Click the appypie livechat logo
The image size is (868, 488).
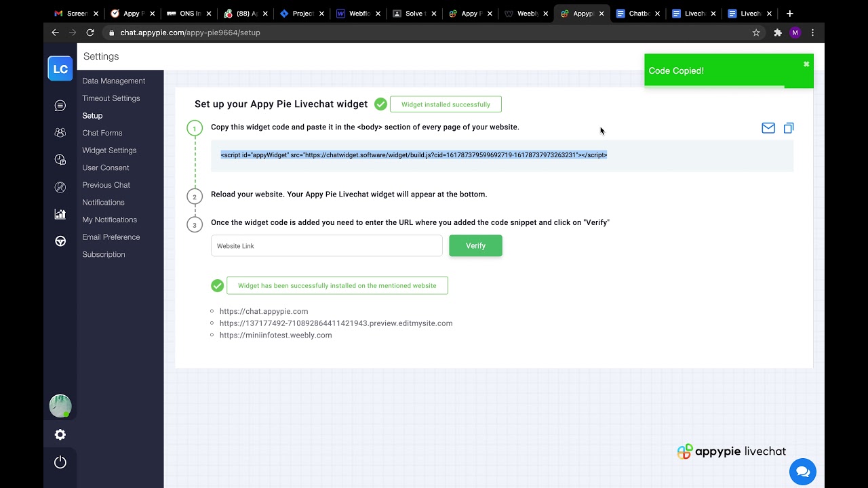pos(732,451)
